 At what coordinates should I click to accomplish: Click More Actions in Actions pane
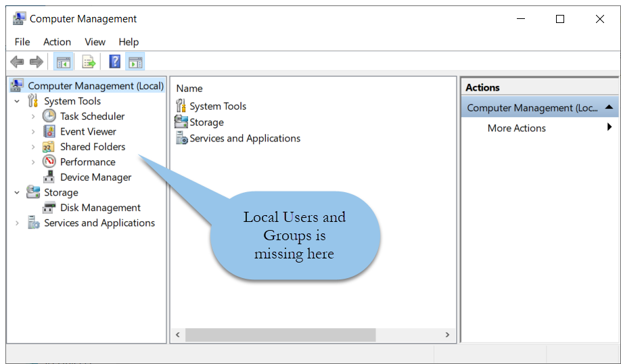coord(516,128)
